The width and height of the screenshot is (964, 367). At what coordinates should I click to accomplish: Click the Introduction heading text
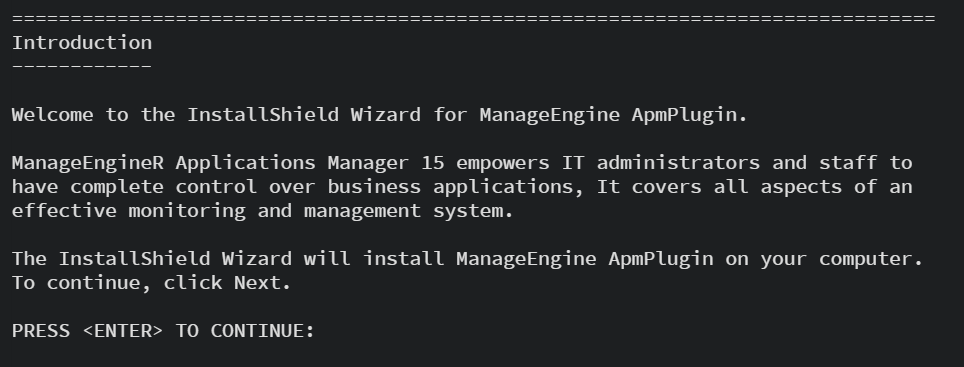82,42
